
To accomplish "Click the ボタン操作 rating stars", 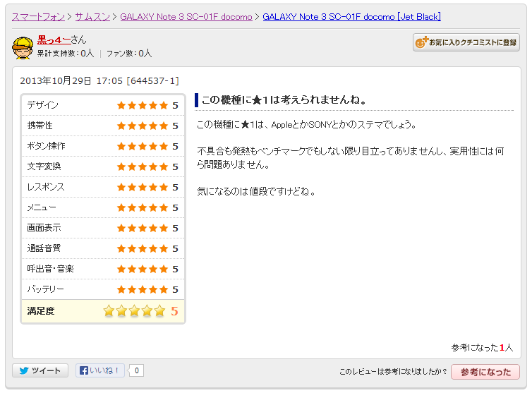I will (x=143, y=146).
